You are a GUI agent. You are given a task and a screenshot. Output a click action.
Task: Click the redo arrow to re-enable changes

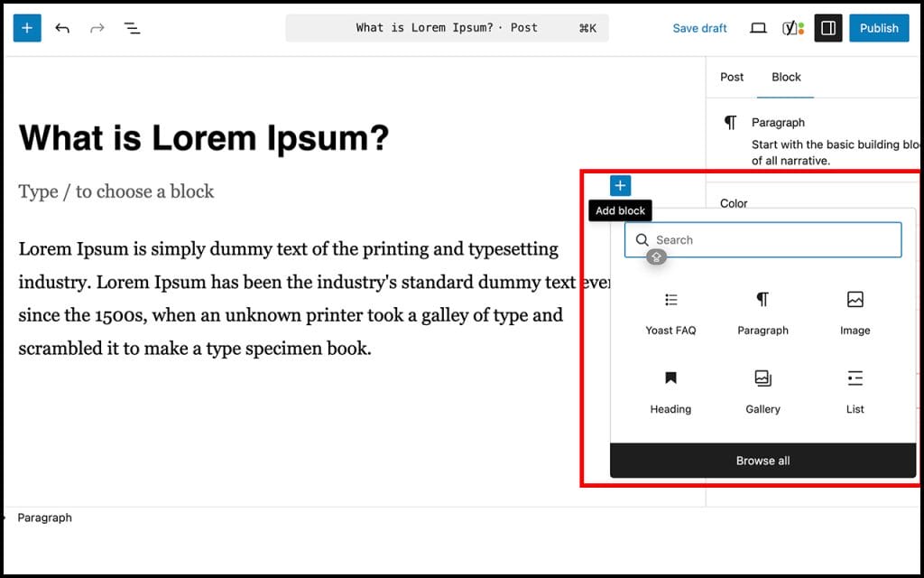[97, 28]
